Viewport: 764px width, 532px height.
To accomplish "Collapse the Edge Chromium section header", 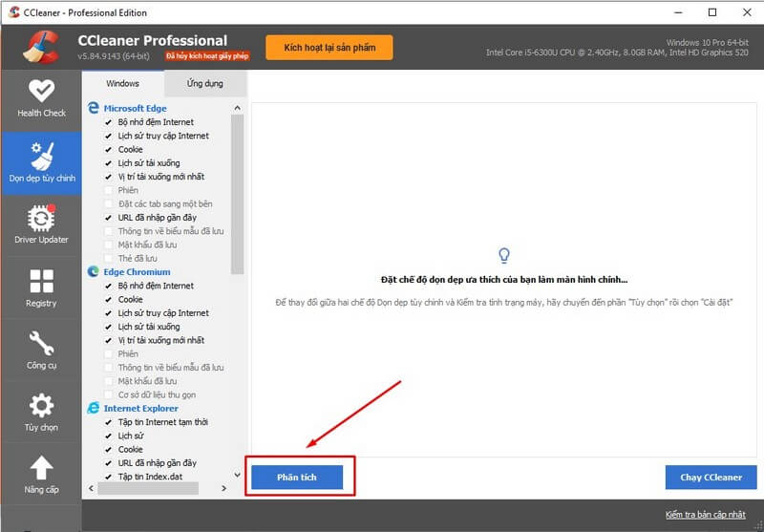I will click(x=135, y=272).
